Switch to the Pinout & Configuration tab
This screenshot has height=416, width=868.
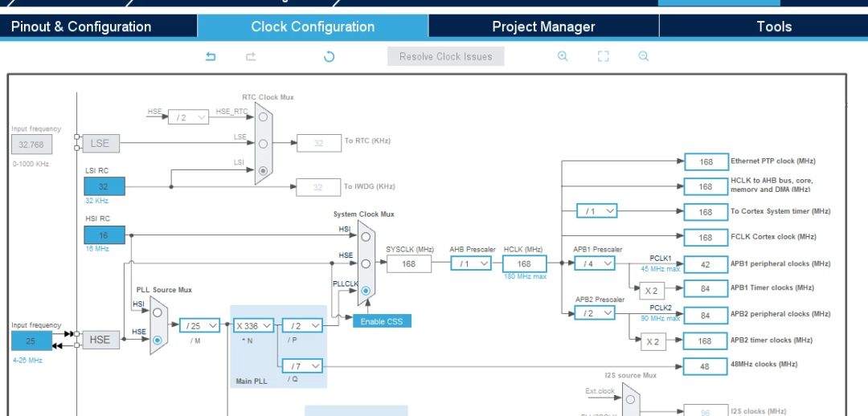[x=81, y=27]
